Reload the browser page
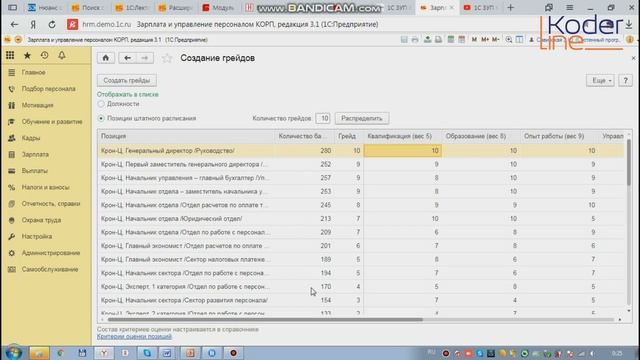The image size is (640, 360). [52, 24]
